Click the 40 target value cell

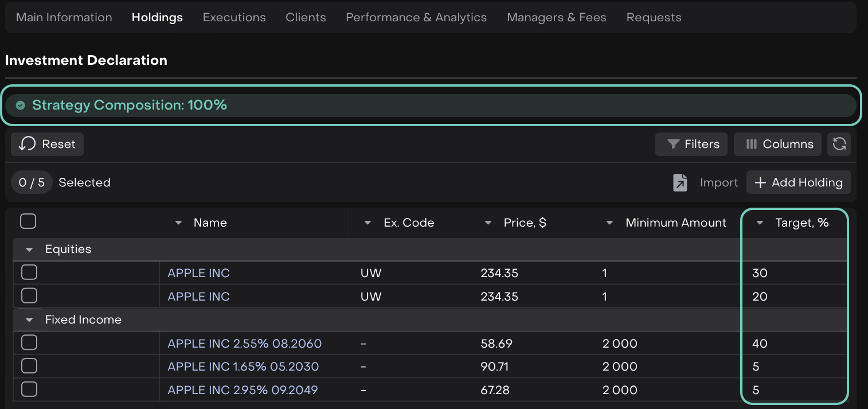[760, 344]
